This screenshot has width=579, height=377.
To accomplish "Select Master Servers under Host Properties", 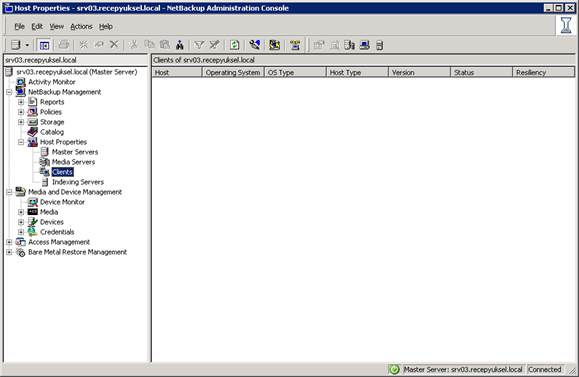I will pyautogui.click(x=75, y=152).
